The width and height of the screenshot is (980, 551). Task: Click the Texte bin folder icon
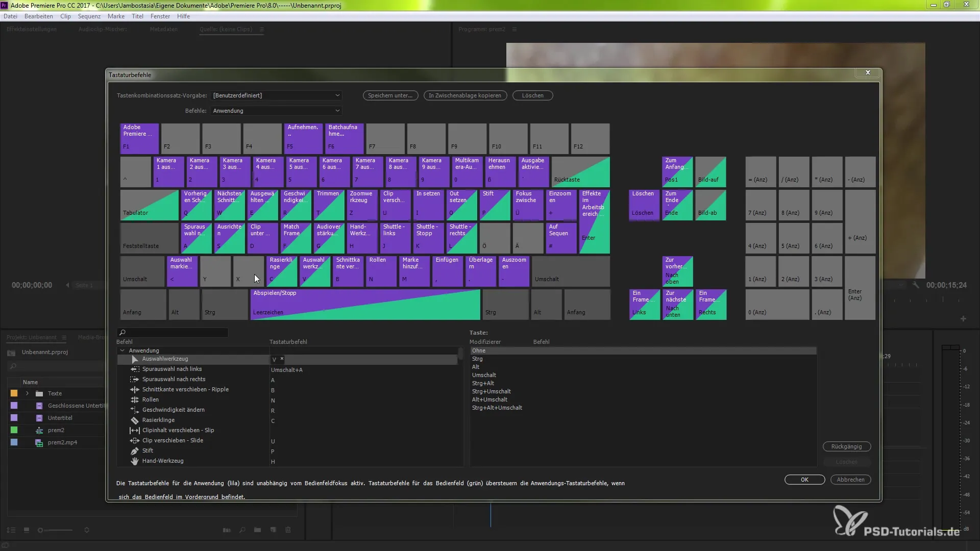(39, 393)
